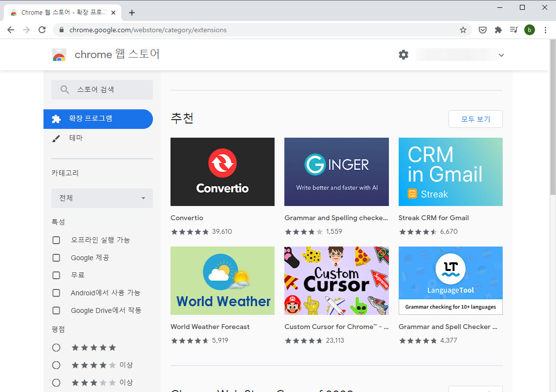
Task: Click the Chrome Web Store rainbow logo
Action: 59,55
